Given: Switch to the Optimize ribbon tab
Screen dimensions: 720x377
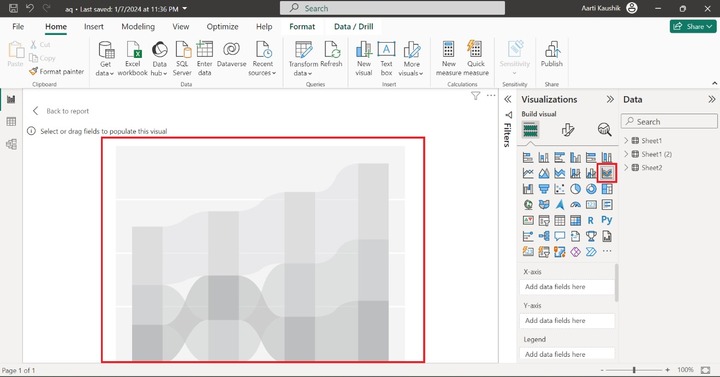Looking at the screenshot, I should 222,27.
